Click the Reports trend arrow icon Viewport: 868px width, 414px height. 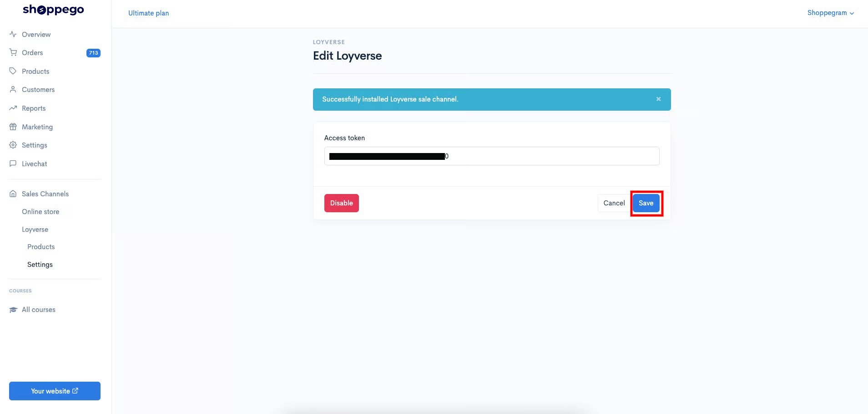point(13,108)
